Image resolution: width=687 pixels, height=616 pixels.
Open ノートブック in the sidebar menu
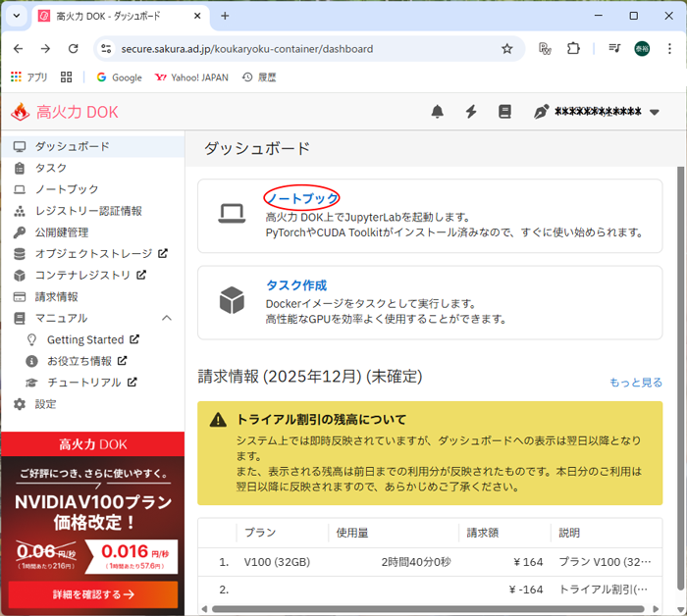pyautogui.click(x=93, y=189)
